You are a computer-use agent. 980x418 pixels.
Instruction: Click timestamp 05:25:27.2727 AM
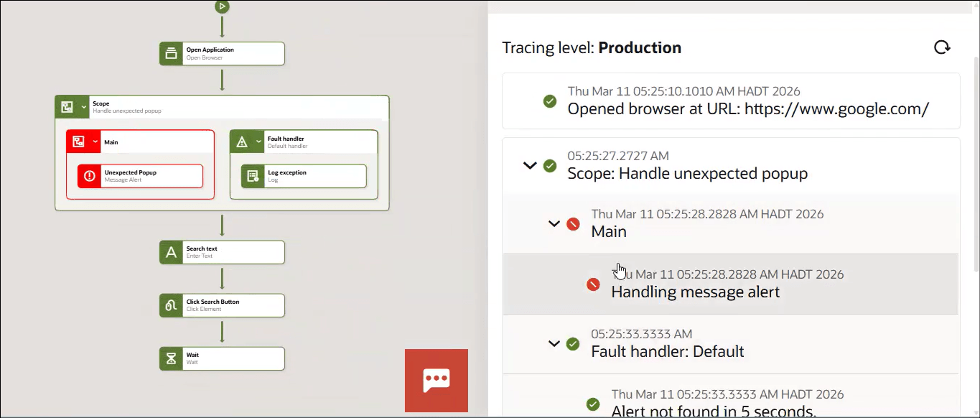point(620,155)
